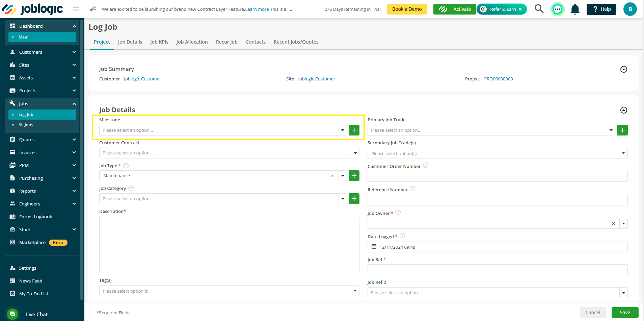Collapse the Job Summary section
Image resolution: width=644 pixels, height=321 pixels.
(x=624, y=69)
